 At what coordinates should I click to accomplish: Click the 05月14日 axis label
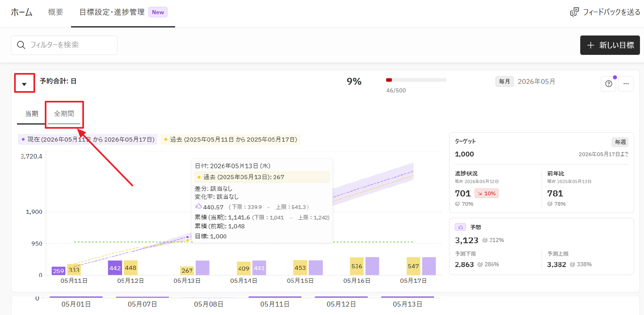coord(244,281)
